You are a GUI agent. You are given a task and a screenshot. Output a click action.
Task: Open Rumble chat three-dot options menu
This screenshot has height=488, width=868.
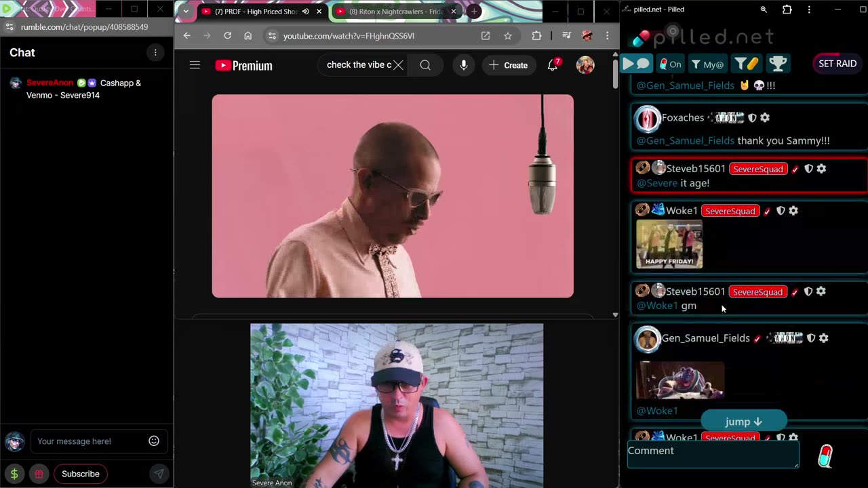click(155, 53)
